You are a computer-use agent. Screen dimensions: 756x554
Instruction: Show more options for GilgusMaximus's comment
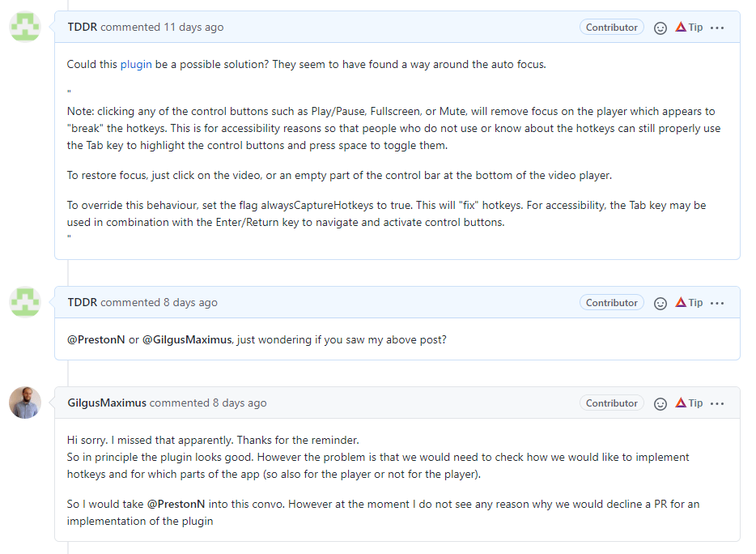(x=717, y=403)
